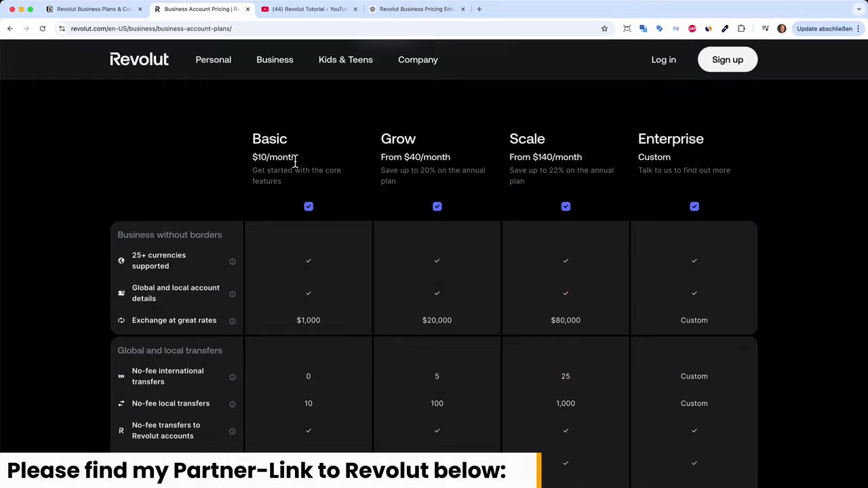This screenshot has width=868, height=488.
Task: Toggle the Scale plan checkbox
Action: tap(566, 206)
